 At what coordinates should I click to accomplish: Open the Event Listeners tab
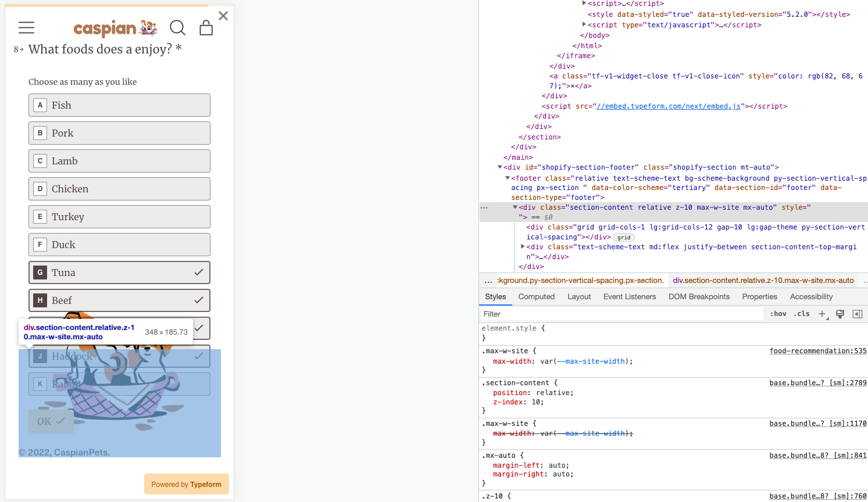[x=630, y=297]
